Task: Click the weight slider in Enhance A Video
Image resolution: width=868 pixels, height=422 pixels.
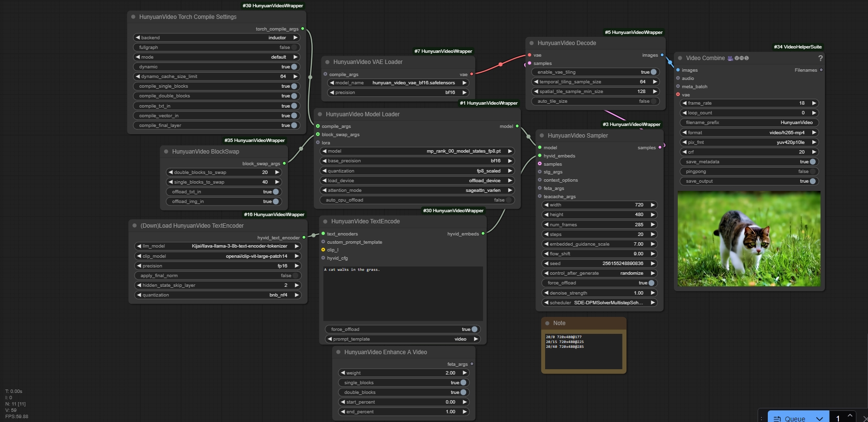Action: click(403, 373)
